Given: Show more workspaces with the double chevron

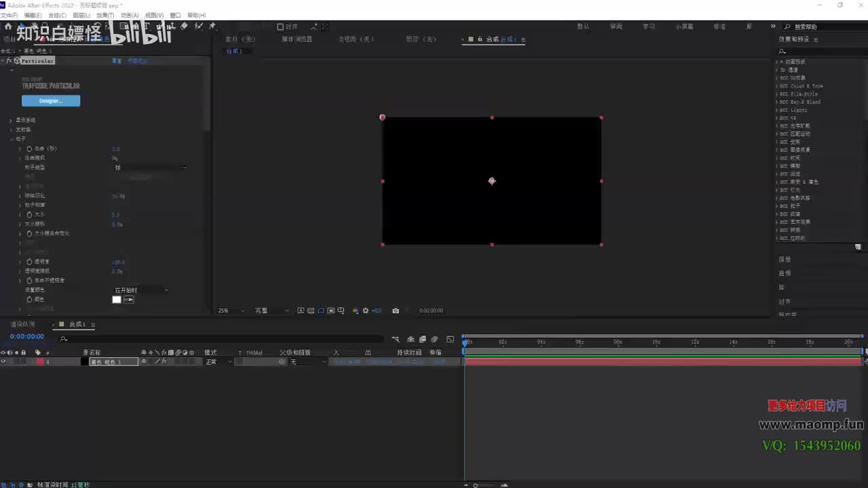Looking at the screenshot, I should tap(773, 26).
